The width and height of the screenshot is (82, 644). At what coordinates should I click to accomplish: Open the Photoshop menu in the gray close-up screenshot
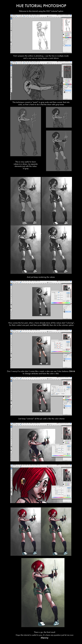(x=14, y=62)
